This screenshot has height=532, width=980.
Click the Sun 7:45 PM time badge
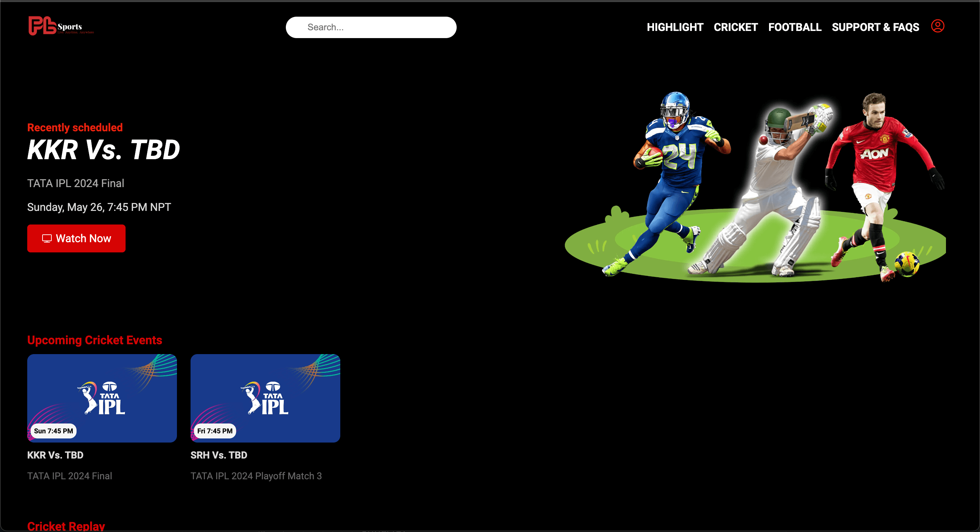click(53, 431)
